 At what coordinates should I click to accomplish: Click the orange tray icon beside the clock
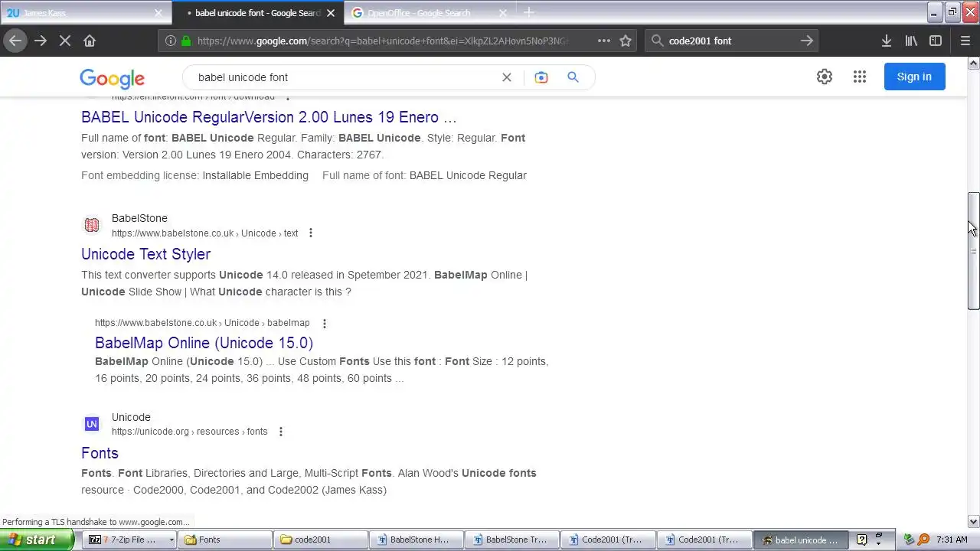click(x=924, y=540)
